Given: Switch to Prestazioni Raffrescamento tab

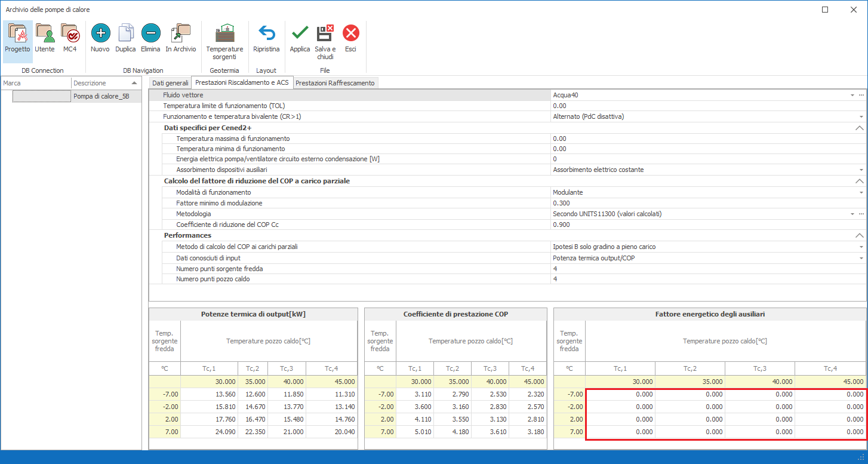Looking at the screenshot, I should click(x=335, y=83).
